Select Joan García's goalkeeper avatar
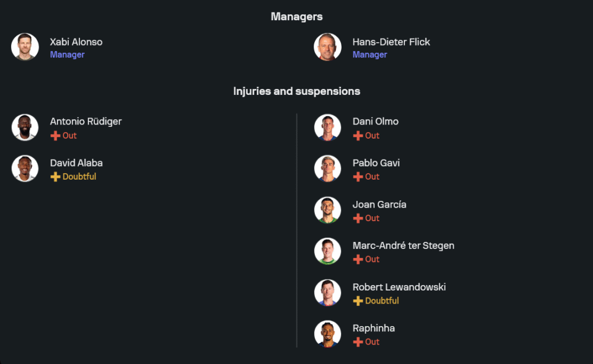Screen dimensions: 593x364 pos(327,210)
